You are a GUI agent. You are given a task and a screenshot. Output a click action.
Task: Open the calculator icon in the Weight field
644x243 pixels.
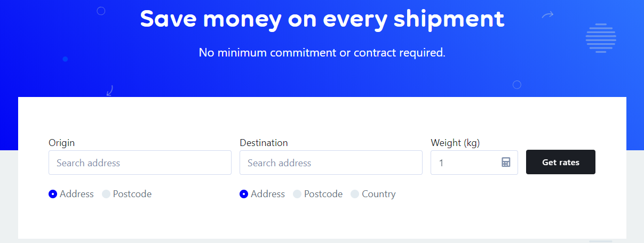(506, 162)
